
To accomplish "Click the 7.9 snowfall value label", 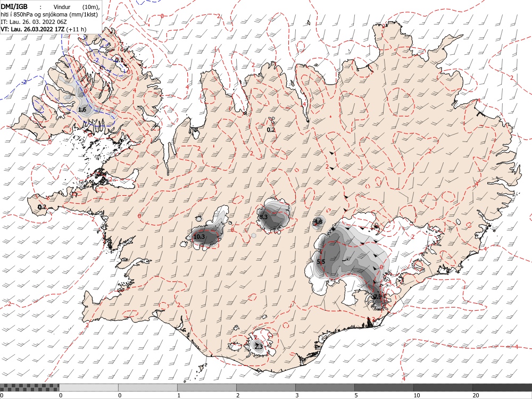I will (377, 296).
